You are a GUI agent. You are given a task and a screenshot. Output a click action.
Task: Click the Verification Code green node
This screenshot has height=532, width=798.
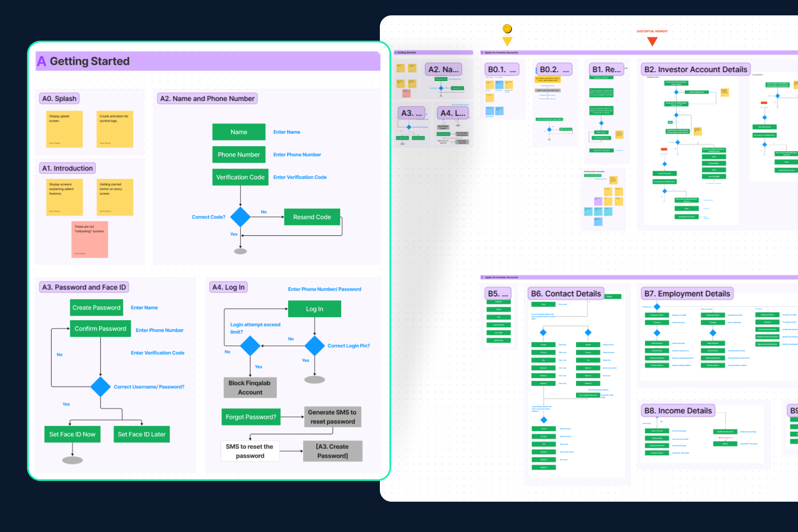pos(240,177)
